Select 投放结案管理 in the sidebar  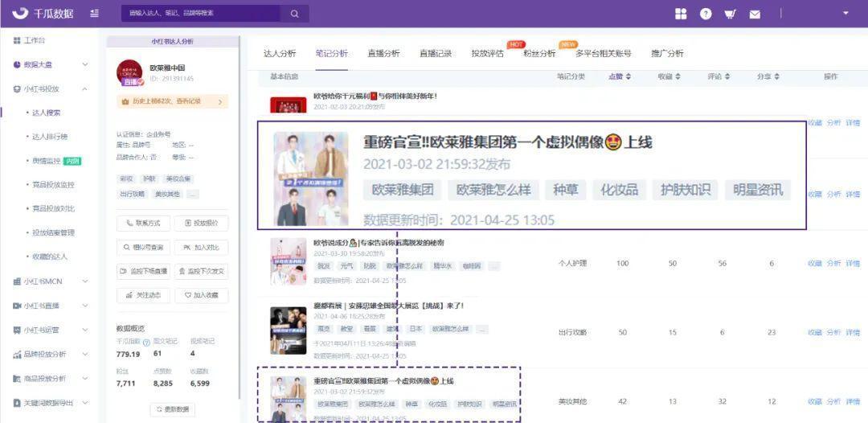click(x=53, y=233)
